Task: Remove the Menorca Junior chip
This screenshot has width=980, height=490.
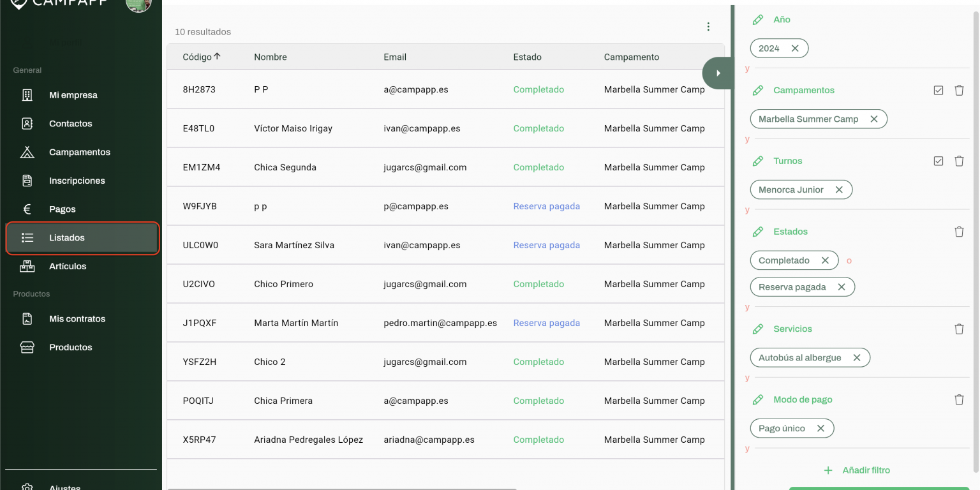Action: point(839,190)
